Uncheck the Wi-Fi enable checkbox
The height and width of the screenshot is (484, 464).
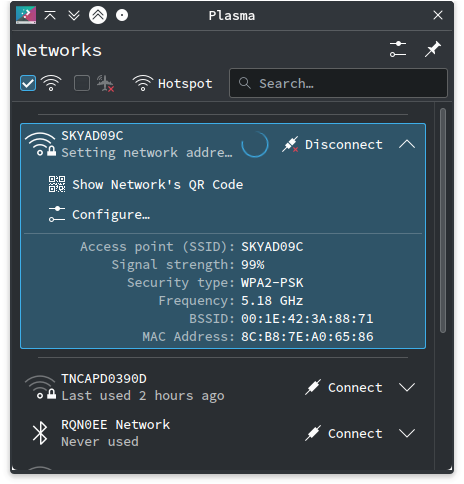click(28, 83)
